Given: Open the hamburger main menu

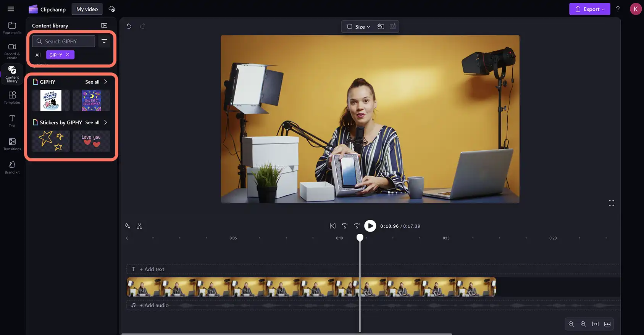Looking at the screenshot, I should pyautogui.click(x=11, y=9).
